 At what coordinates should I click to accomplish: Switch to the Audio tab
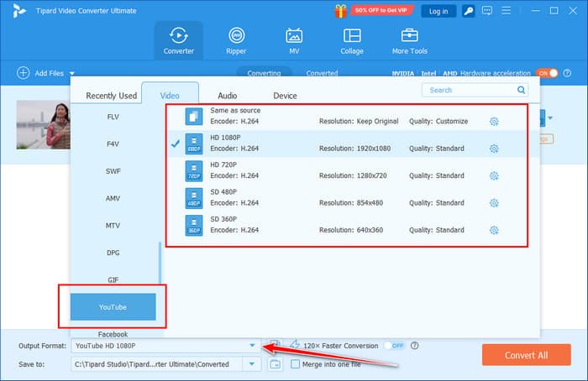228,96
